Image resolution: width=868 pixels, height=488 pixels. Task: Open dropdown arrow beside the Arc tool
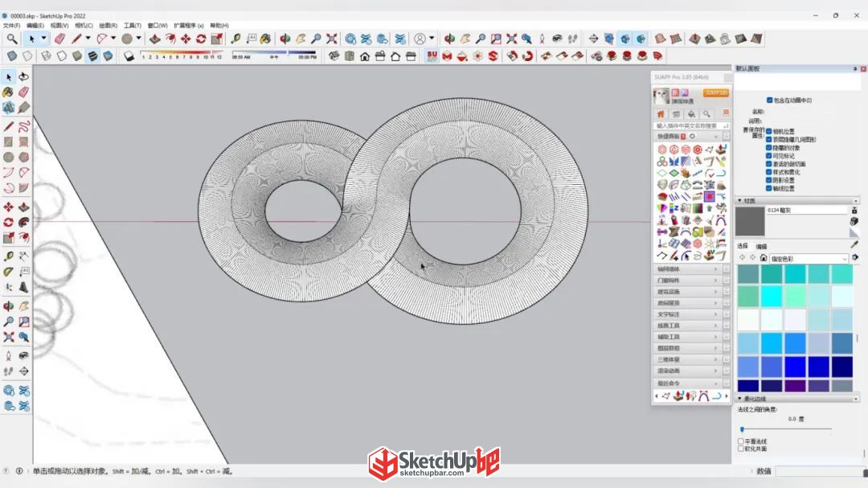(113, 39)
